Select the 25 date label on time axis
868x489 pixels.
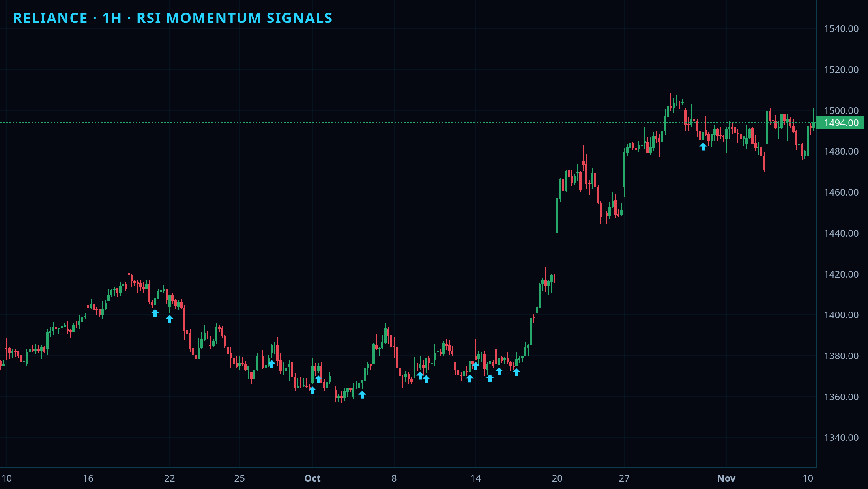tap(239, 478)
